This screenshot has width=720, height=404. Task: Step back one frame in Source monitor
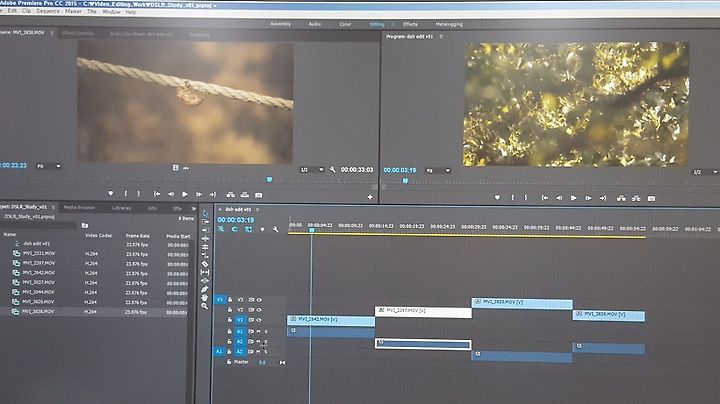(171, 194)
